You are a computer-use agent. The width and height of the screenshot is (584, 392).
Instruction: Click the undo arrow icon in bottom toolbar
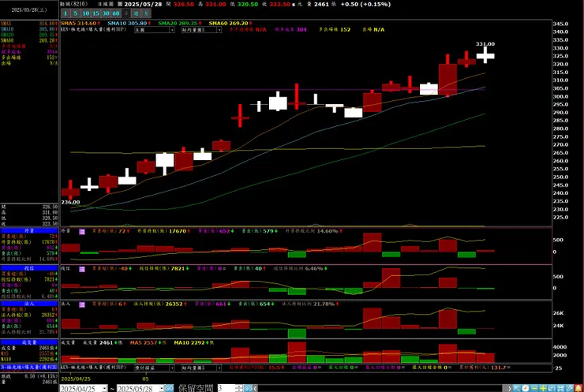(x=552, y=388)
